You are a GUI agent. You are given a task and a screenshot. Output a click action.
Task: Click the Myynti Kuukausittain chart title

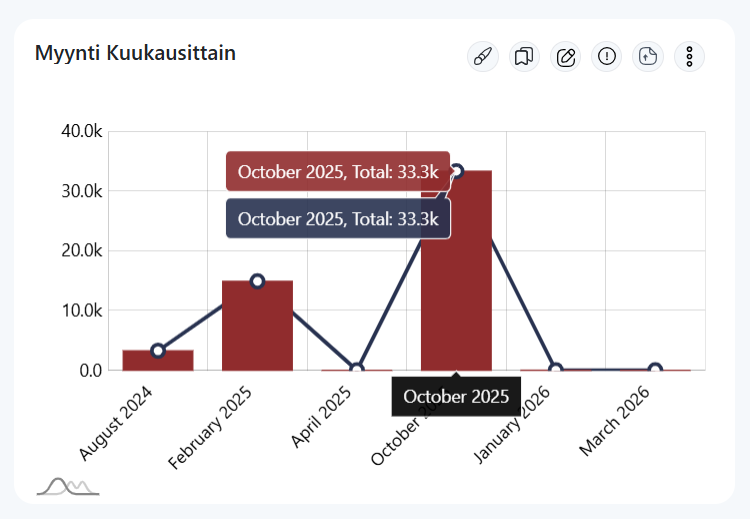coord(135,53)
